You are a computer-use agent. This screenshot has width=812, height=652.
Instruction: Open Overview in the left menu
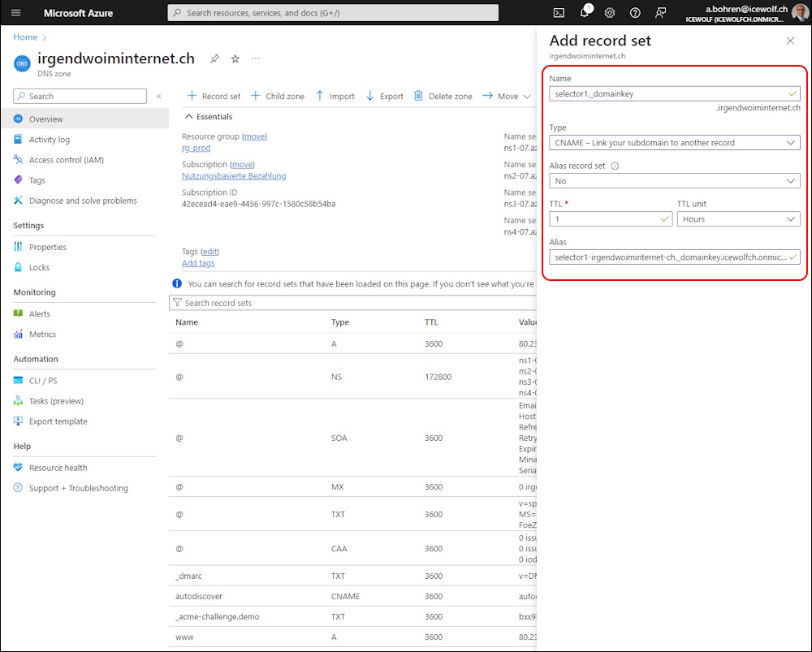tap(85, 119)
